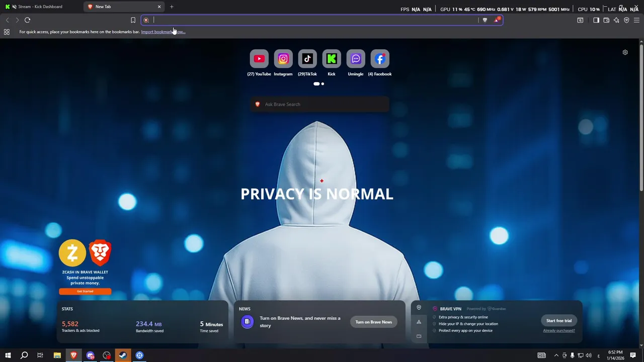Open Leo AI sparkle icon
644x362 pixels.
[616, 20]
